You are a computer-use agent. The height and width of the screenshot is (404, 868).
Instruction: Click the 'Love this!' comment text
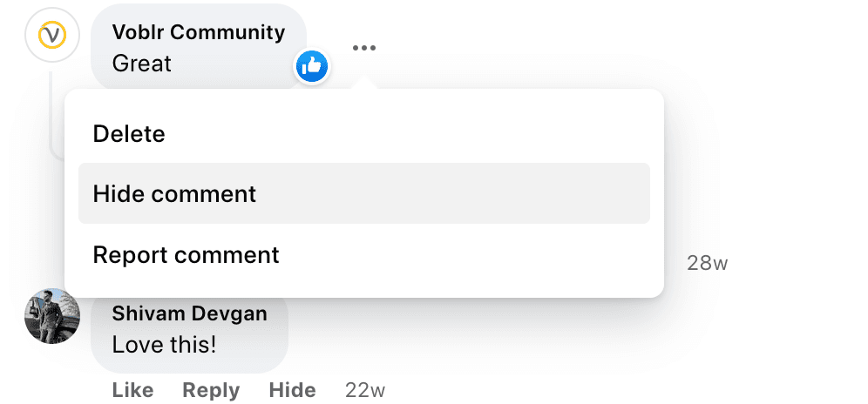click(x=164, y=344)
